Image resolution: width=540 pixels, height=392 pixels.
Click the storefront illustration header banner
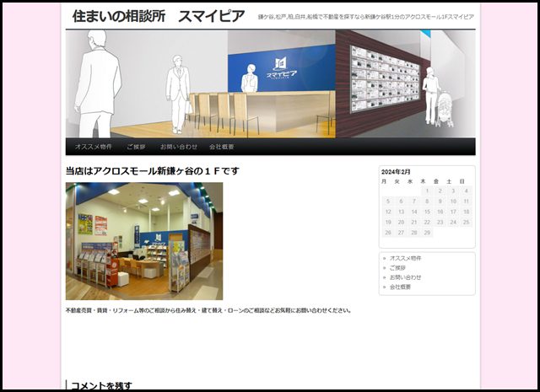pos(270,84)
